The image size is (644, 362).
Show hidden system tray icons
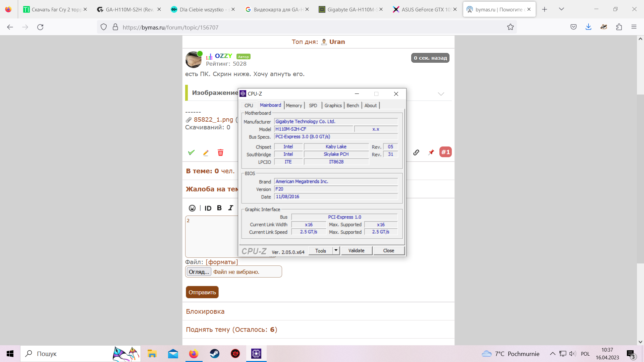click(x=552, y=354)
